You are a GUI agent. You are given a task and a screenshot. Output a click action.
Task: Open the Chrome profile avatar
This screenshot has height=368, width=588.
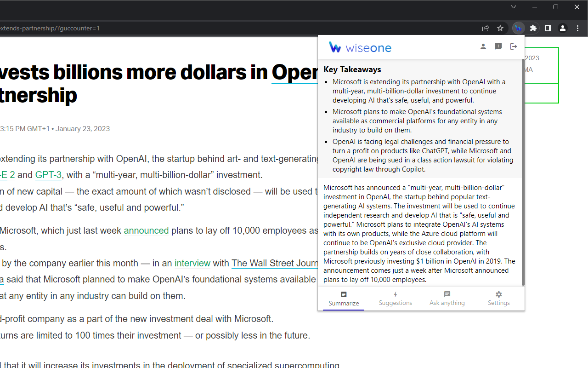coord(563,28)
